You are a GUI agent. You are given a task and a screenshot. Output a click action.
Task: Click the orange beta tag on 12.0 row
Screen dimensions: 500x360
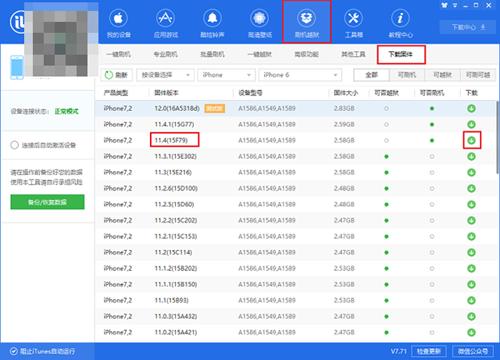(215, 108)
